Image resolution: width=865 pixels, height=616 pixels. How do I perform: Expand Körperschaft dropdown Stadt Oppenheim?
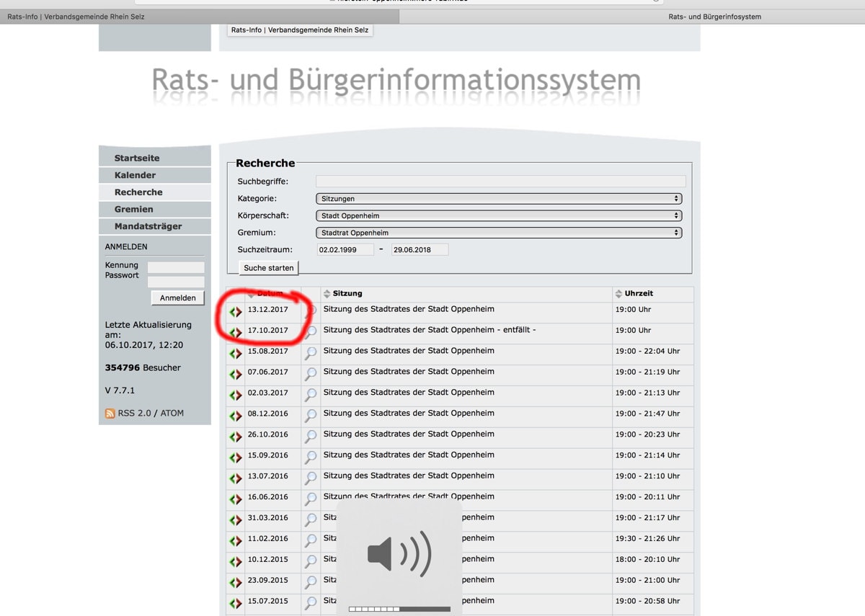click(499, 215)
